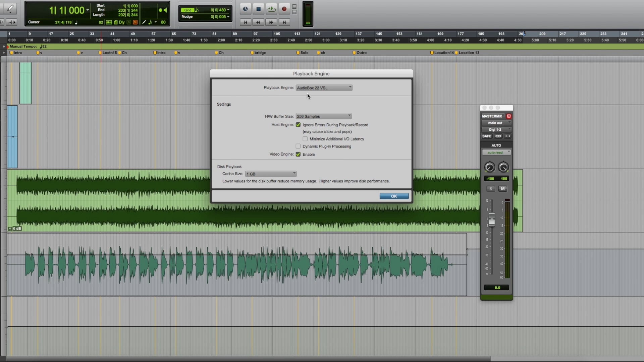Click OK to close the Playback Engine dialog

click(x=394, y=196)
